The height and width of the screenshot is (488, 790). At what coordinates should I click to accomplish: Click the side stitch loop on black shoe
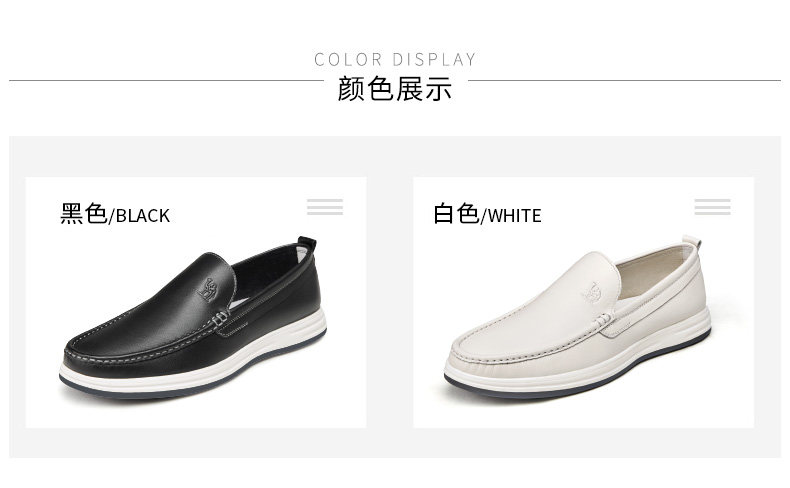(x=220, y=318)
